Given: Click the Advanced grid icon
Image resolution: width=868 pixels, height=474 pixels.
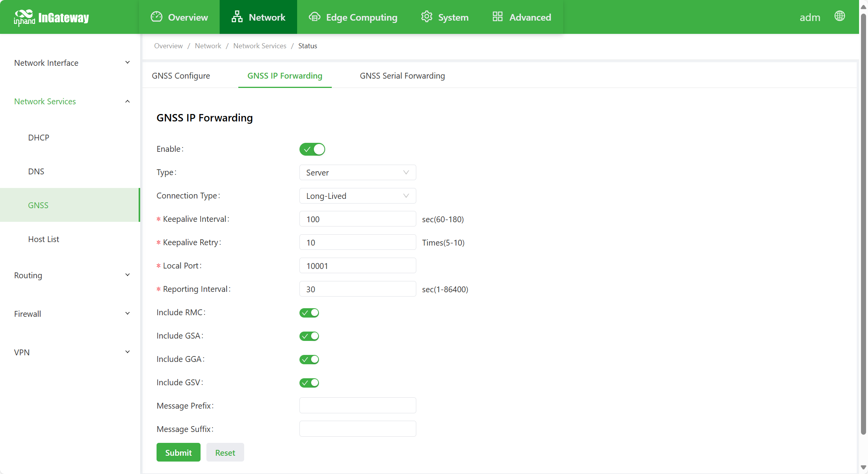Looking at the screenshot, I should pos(497,17).
